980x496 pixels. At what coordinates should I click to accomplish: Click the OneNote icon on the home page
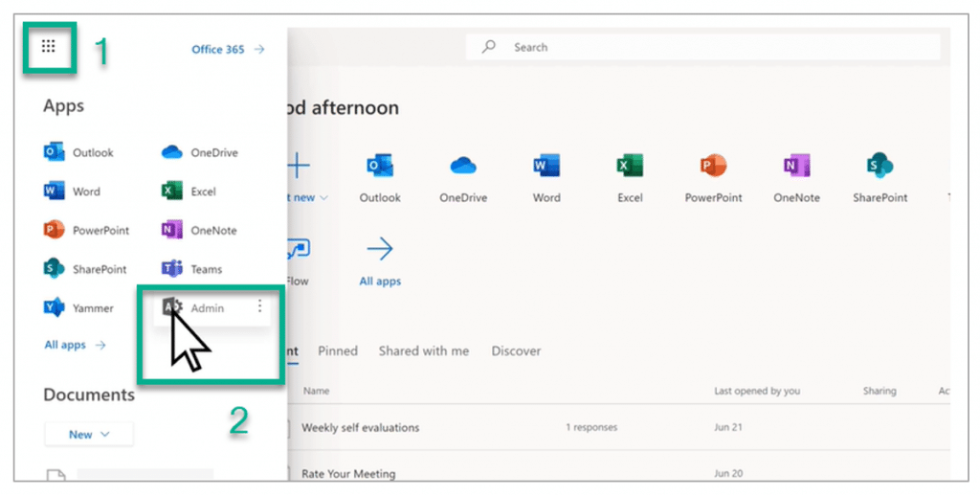796,166
